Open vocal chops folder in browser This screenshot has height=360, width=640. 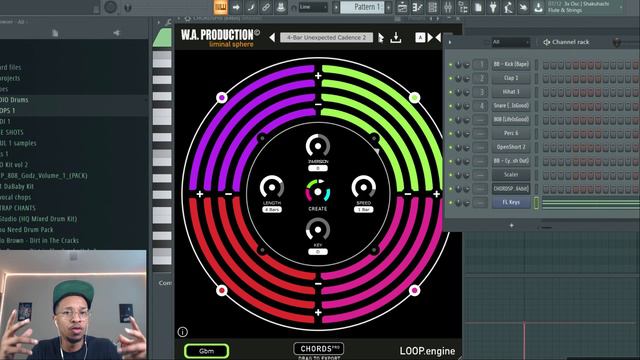16,197
